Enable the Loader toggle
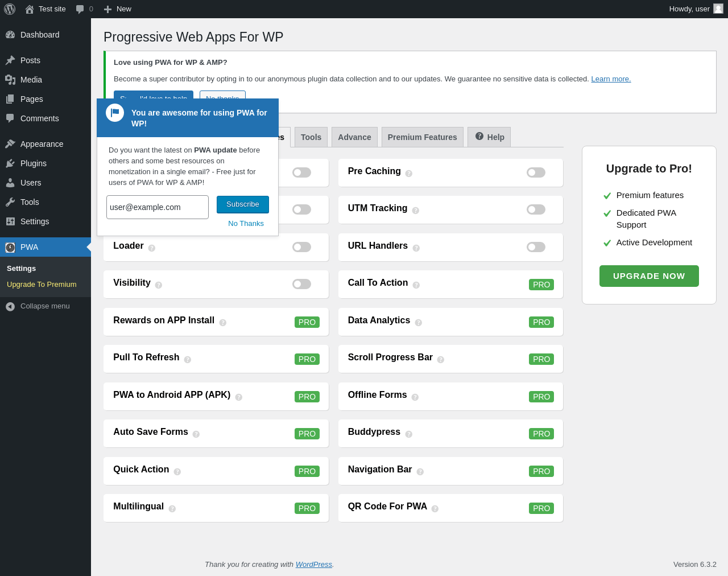The width and height of the screenshot is (728, 576). click(301, 247)
